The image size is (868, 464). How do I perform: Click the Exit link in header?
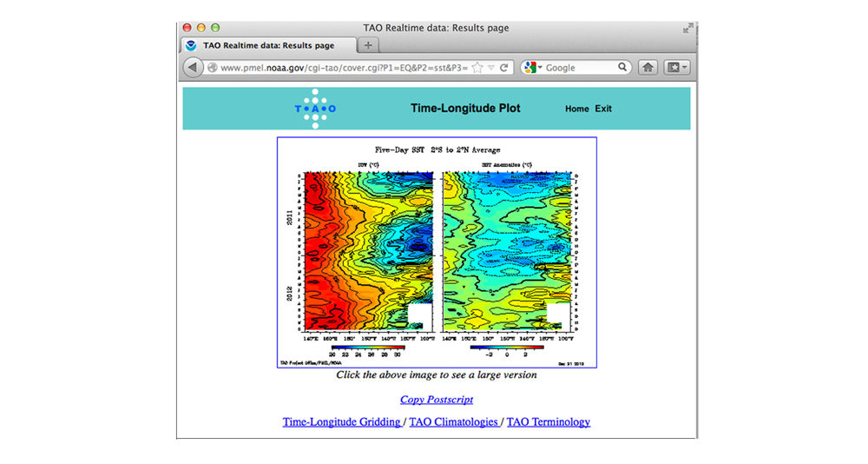[x=603, y=109]
